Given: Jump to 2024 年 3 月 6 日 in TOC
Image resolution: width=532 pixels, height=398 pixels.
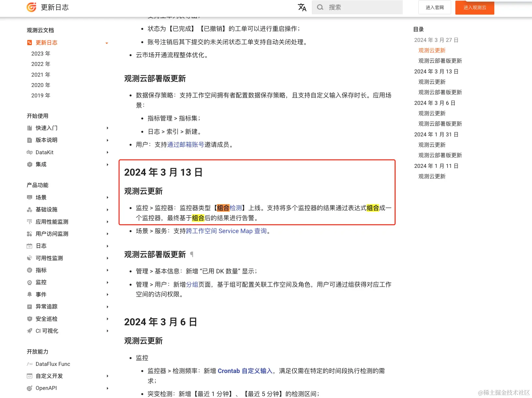Looking at the screenshot, I should (x=435, y=103).
